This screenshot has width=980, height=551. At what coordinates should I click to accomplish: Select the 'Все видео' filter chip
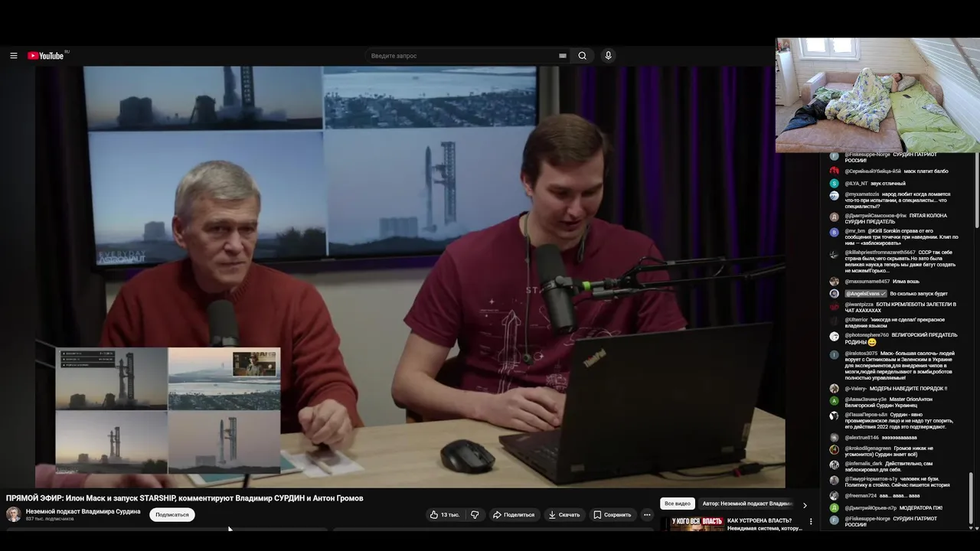(x=678, y=504)
